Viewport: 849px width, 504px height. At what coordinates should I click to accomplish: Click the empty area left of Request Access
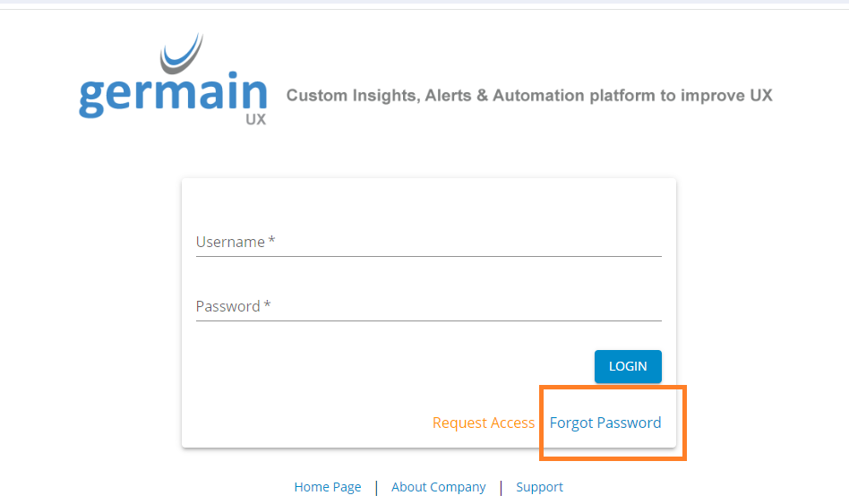(x=304, y=423)
